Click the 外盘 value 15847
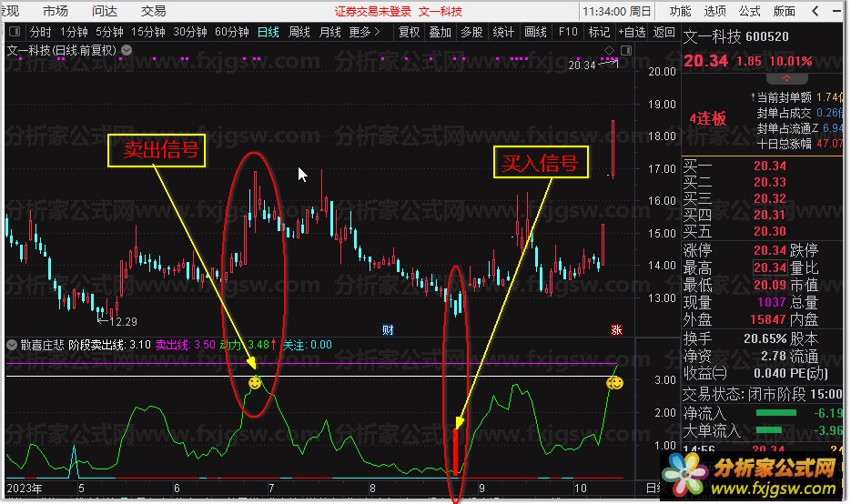This screenshot has height=504, width=851. 768,319
